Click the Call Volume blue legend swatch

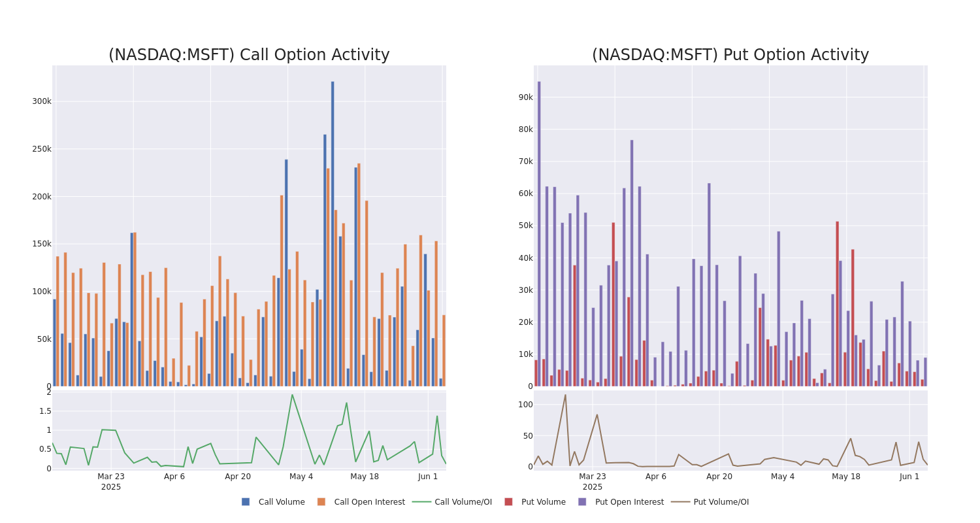[x=246, y=502]
